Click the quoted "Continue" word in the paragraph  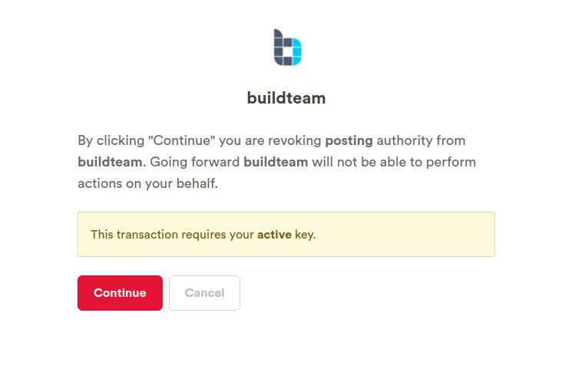182,140
